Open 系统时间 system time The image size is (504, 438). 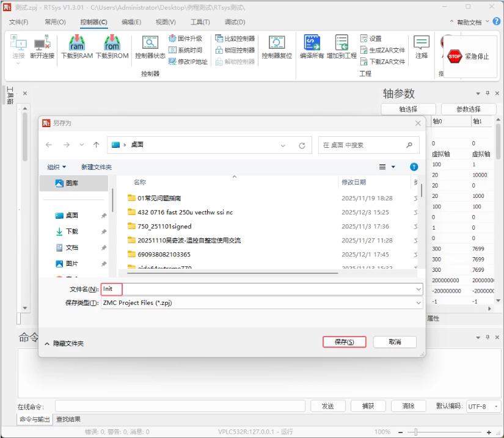pyautogui.click(x=186, y=50)
